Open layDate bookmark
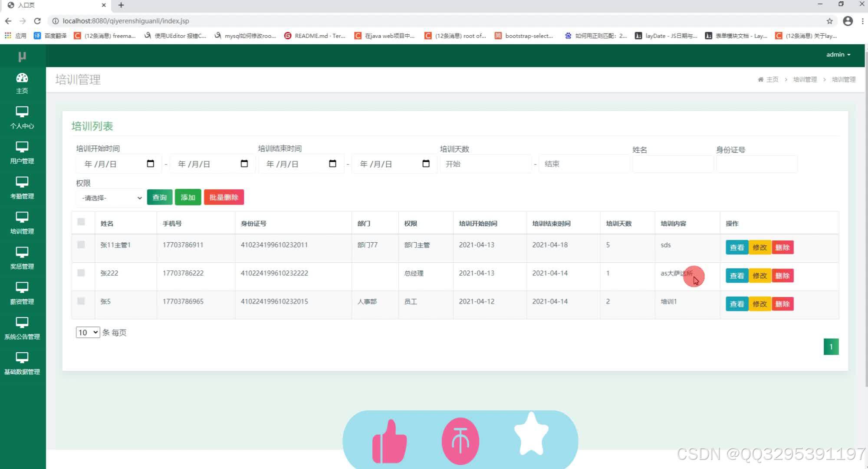The height and width of the screenshot is (469, 868). pyautogui.click(x=666, y=36)
